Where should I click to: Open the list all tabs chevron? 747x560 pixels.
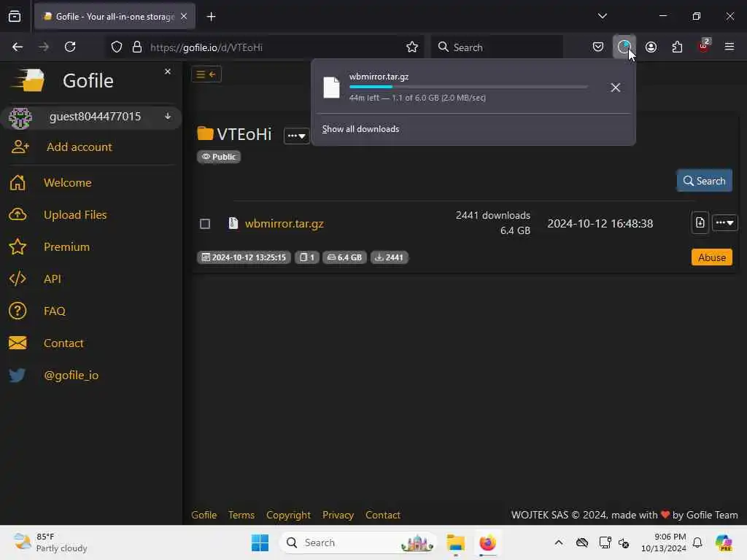602,16
